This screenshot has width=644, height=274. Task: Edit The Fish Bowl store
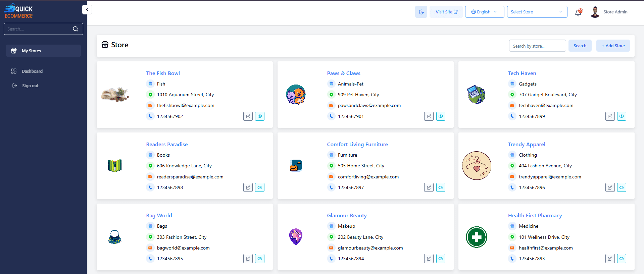pyautogui.click(x=248, y=116)
